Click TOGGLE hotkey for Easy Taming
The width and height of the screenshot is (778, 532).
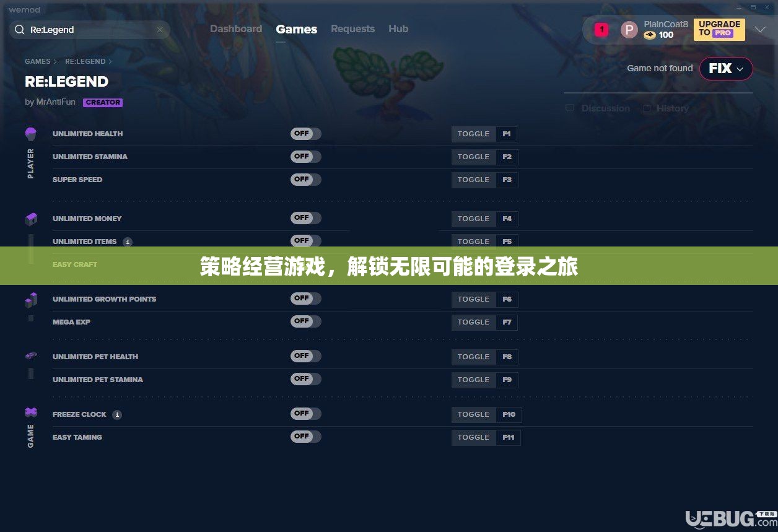[473, 437]
